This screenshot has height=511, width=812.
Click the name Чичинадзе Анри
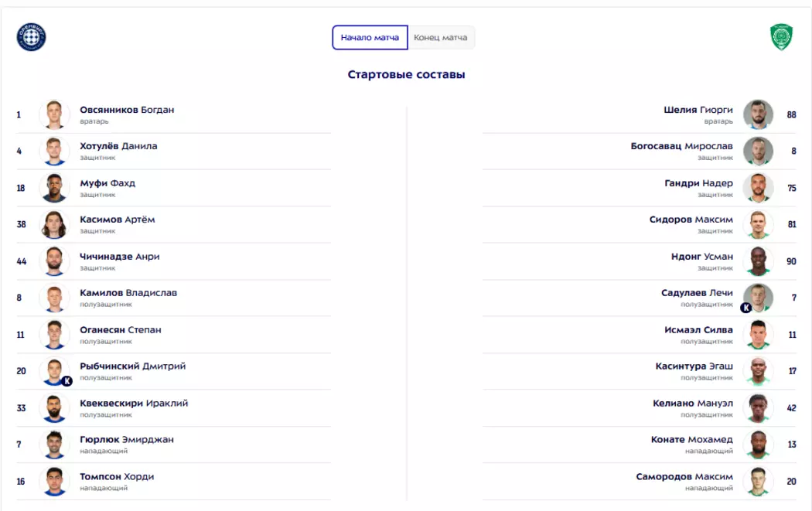pos(119,257)
